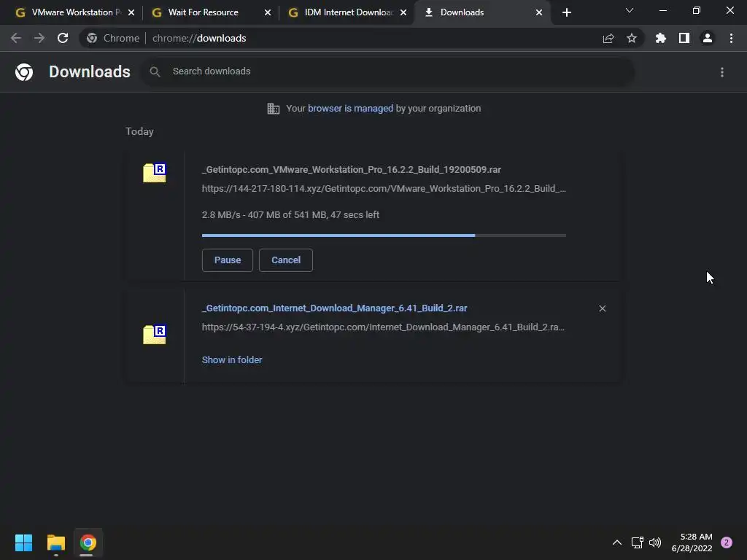Click the VMware_Workstation_Pro_16.2.2 rar file name
The width and height of the screenshot is (747, 560).
coord(352,169)
